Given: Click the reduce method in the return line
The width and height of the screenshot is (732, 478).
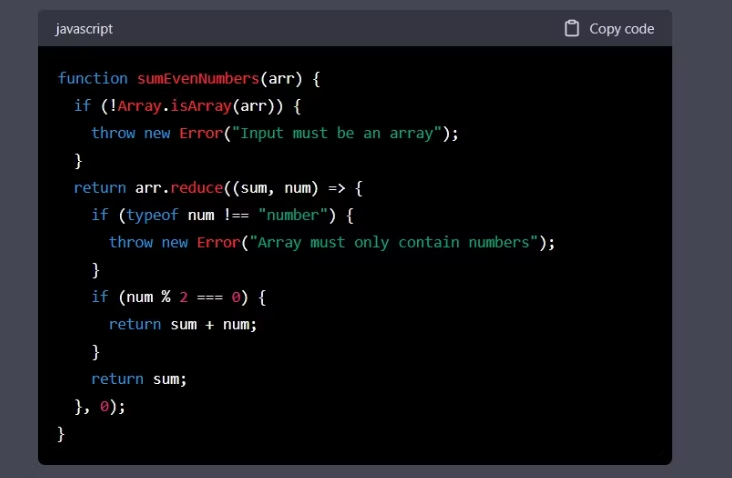Looking at the screenshot, I should click(x=194, y=188).
